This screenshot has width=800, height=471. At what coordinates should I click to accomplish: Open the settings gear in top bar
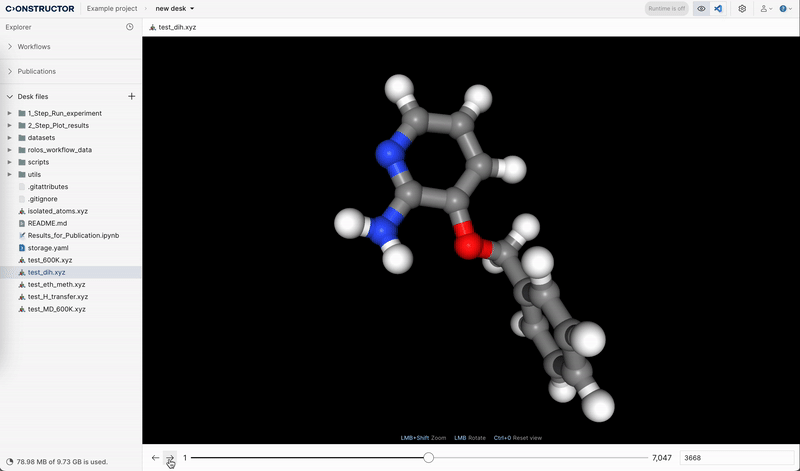tap(742, 8)
